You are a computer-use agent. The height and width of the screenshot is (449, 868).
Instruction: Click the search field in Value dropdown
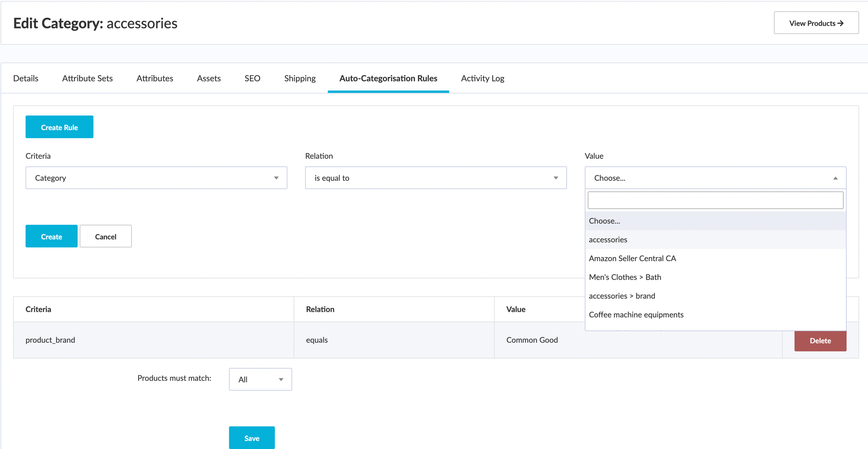click(x=715, y=200)
